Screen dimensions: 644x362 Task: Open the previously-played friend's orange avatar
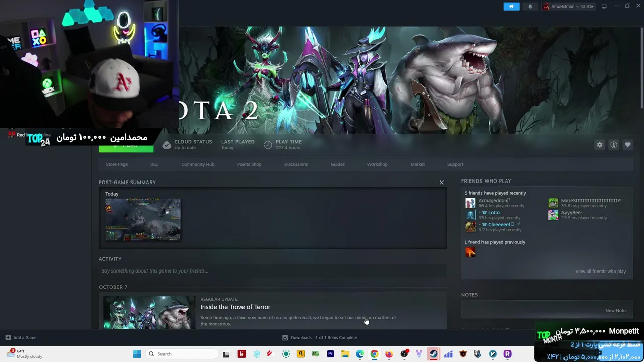tap(470, 252)
